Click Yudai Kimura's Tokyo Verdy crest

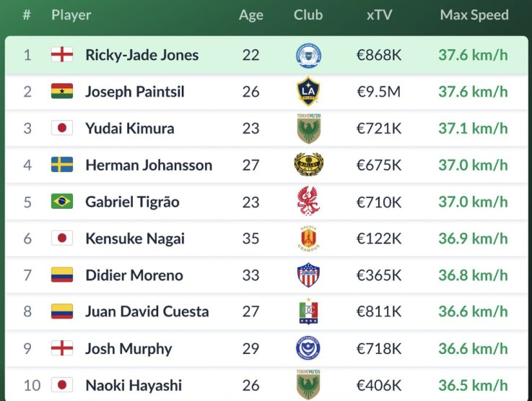308,129
